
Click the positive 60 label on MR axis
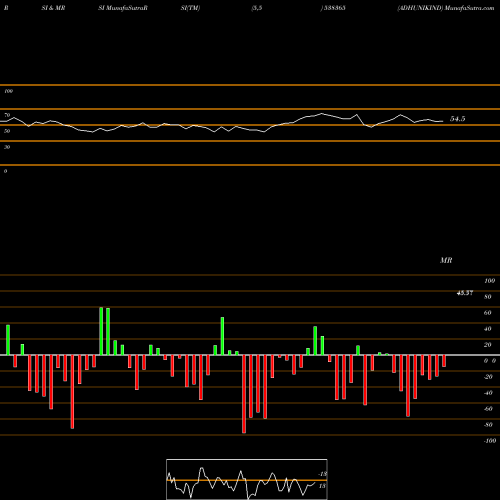click(x=488, y=313)
